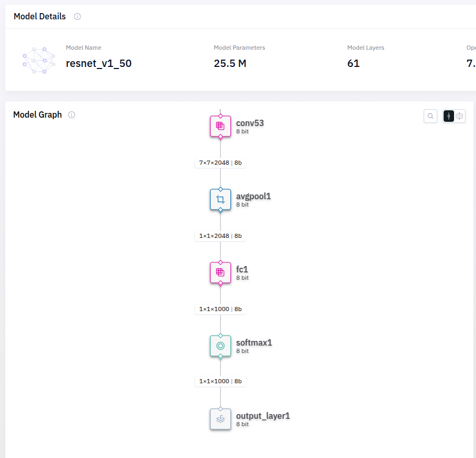Image resolution: width=476 pixels, height=458 pixels.
Task: Click the fc1 layer node icon
Action: tap(220, 272)
